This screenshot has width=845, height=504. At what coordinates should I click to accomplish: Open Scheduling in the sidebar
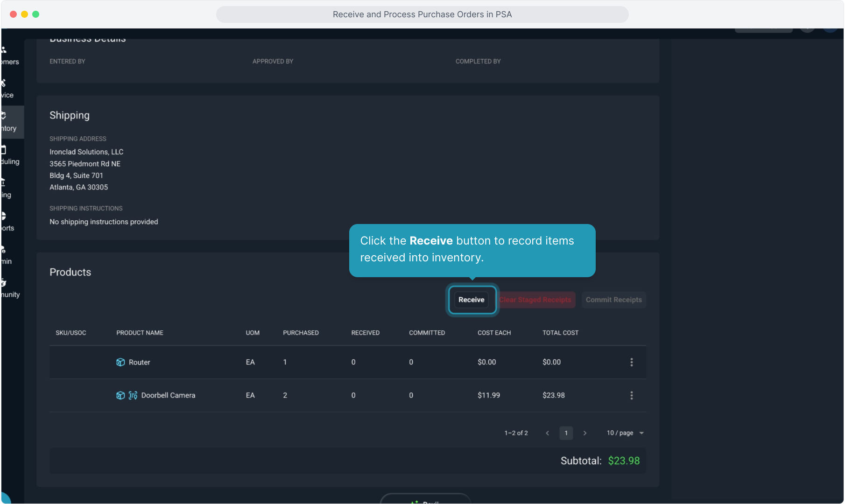[9, 155]
